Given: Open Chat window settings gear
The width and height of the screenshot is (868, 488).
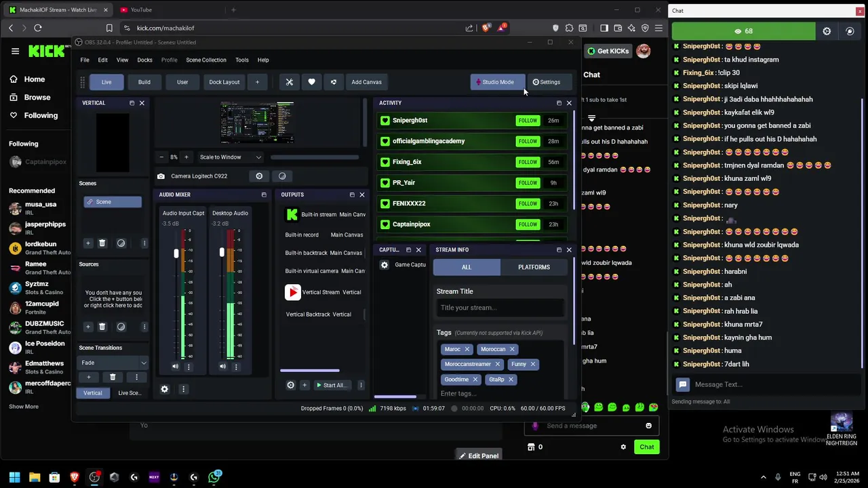Looking at the screenshot, I should click(827, 31).
